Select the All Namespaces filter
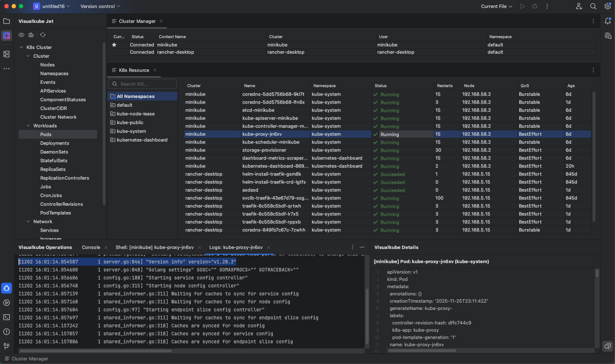The height and width of the screenshot is (364, 615). [x=136, y=96]
